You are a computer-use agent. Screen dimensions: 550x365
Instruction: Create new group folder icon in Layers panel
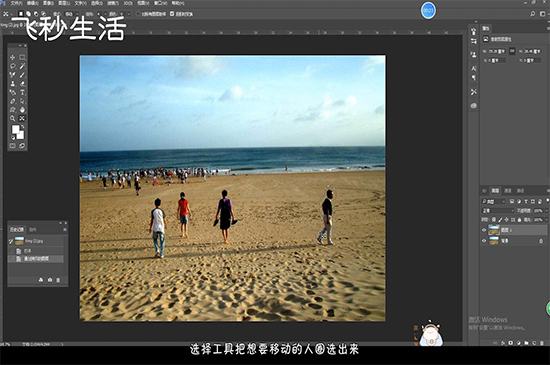point(526,343)
